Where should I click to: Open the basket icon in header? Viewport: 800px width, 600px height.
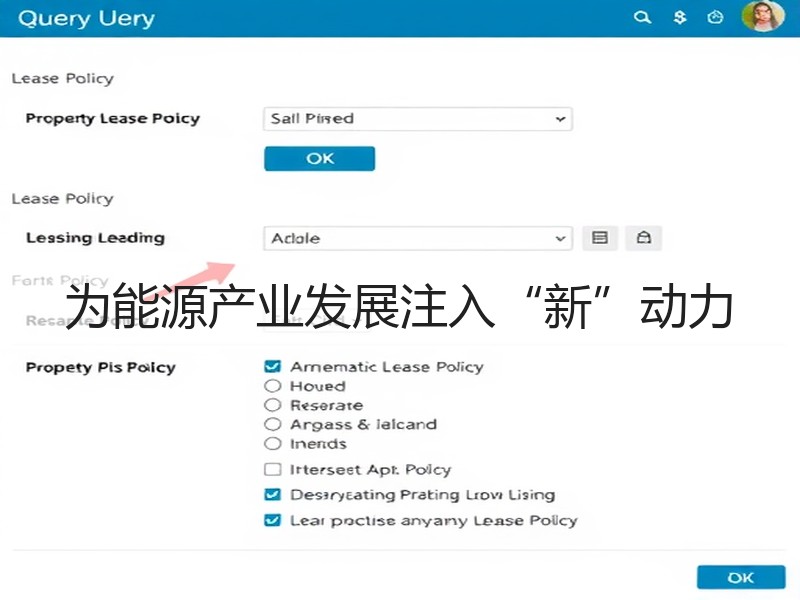click(715, 17)
